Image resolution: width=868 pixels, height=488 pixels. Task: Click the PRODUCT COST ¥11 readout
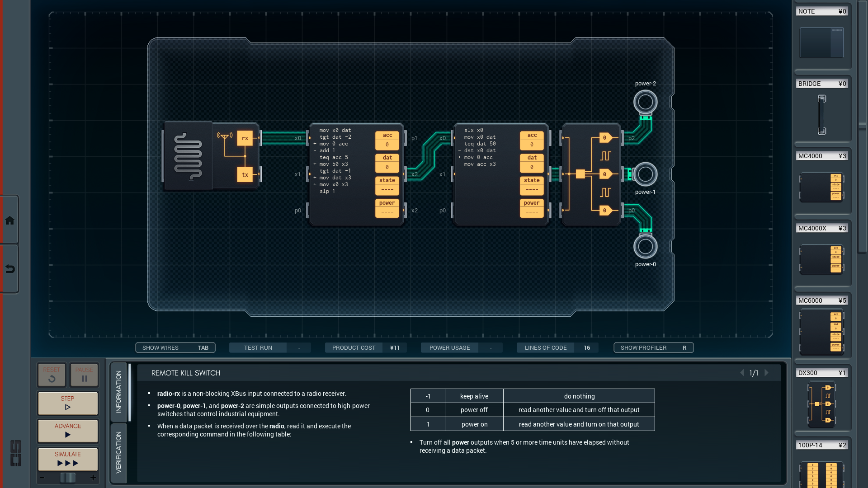[366, 347]
